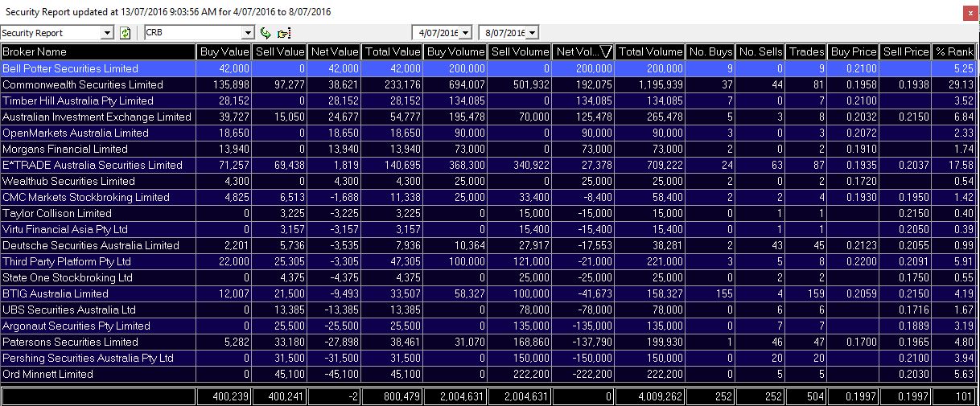980x406 pixels.
Task: Click Commonwealth's total volume 1,195,939
Action: (x=660, y=85)
